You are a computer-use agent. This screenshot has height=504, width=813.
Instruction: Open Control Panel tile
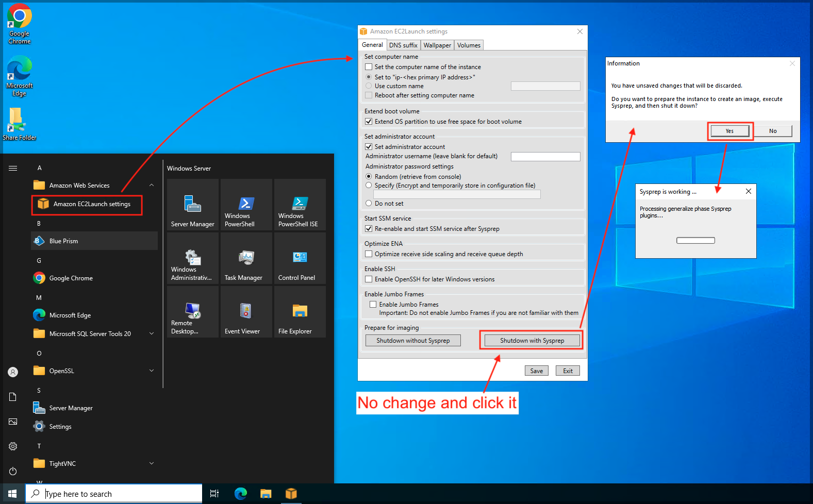(300, 259)
